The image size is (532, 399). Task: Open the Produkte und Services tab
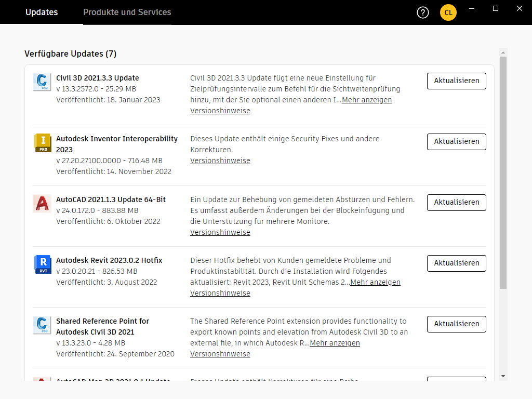(x=127, y=12)
